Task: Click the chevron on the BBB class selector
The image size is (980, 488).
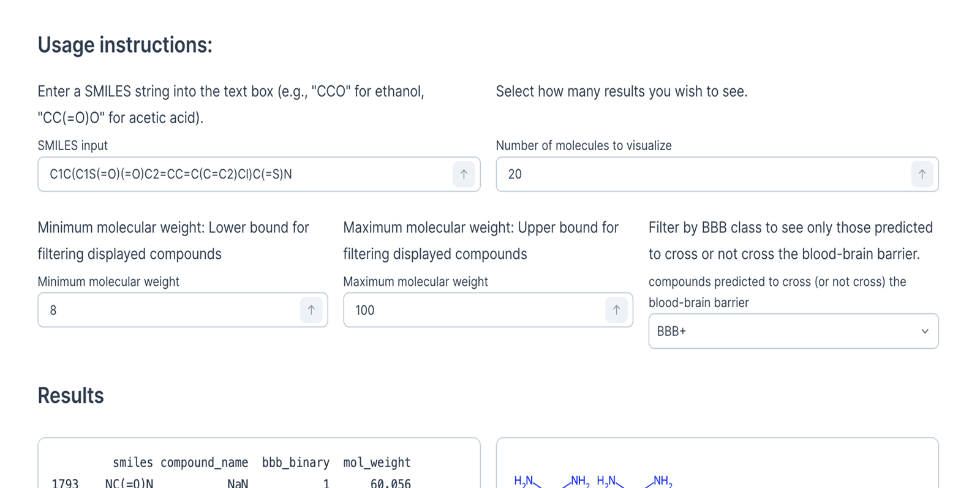Action: pos(925,331)
